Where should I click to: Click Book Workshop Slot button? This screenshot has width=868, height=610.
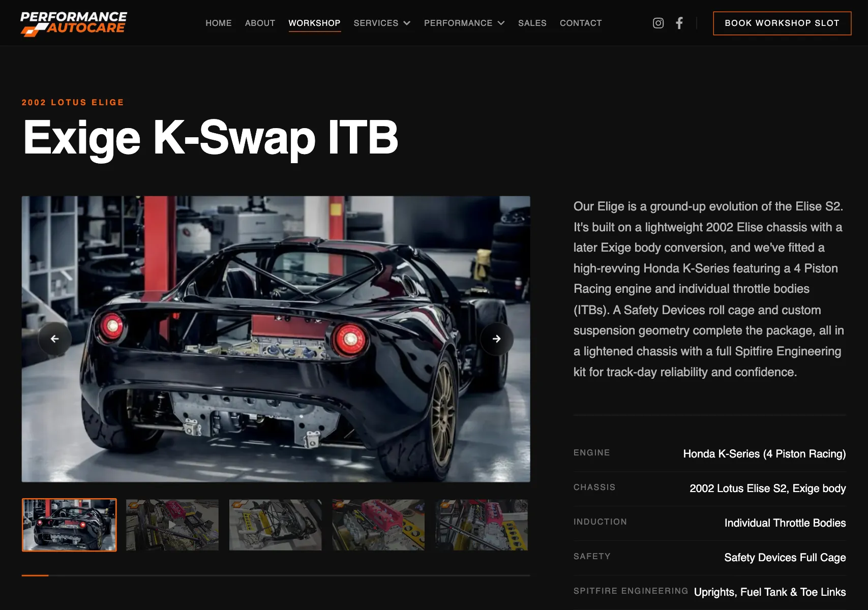pos(782,23)
